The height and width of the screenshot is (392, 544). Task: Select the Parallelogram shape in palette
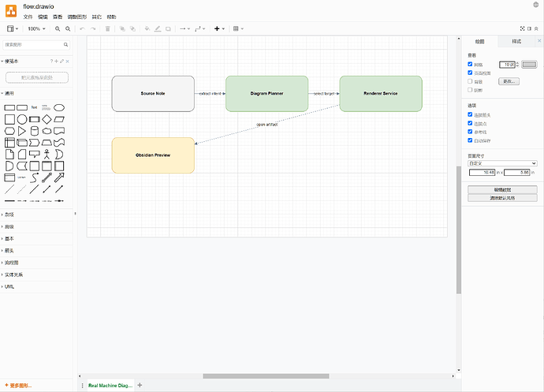click(59, 119)
